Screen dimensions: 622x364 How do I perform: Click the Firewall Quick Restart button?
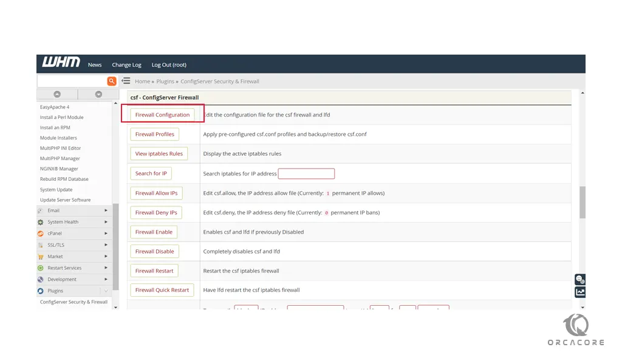[162, 290]
